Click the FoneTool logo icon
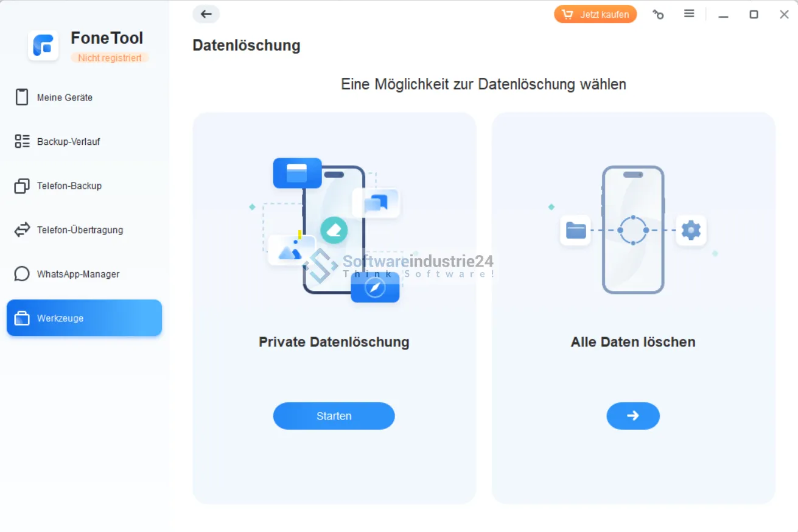 coord(43,46)
